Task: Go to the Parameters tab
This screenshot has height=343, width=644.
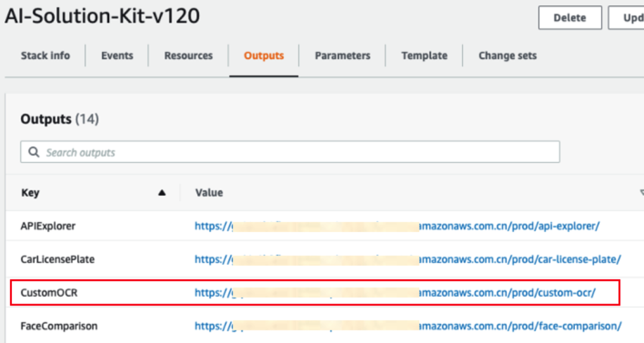Action: pos(342,55)
